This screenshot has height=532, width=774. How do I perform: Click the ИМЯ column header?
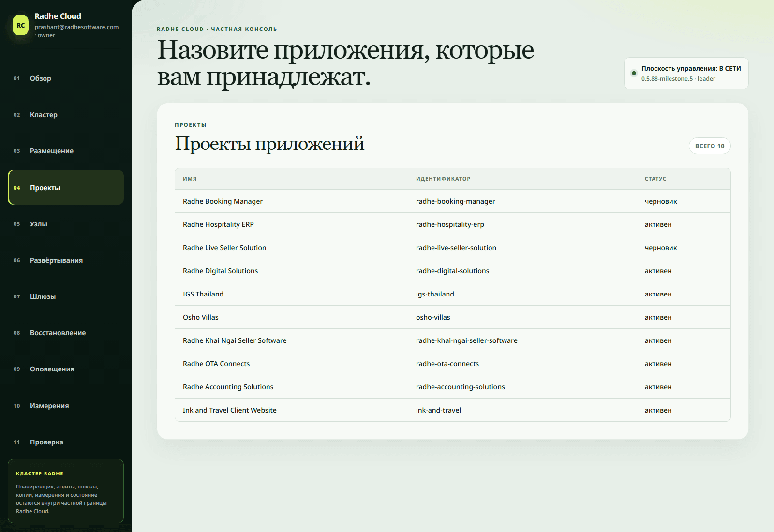pos(190,179)
